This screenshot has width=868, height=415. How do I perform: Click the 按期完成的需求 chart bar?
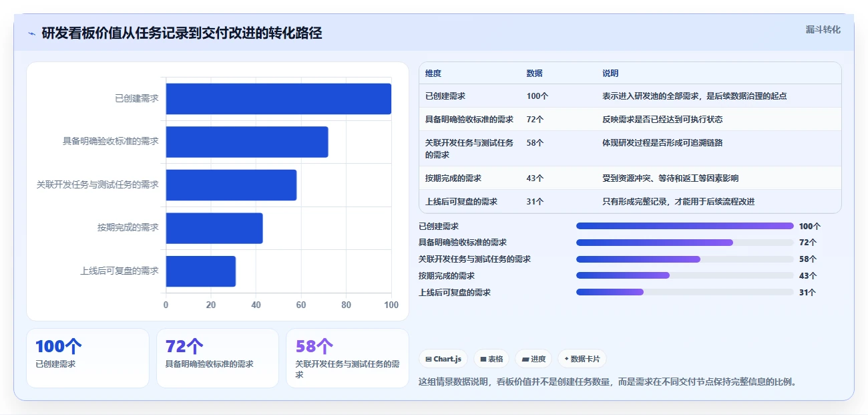click(x=214, y=228)
